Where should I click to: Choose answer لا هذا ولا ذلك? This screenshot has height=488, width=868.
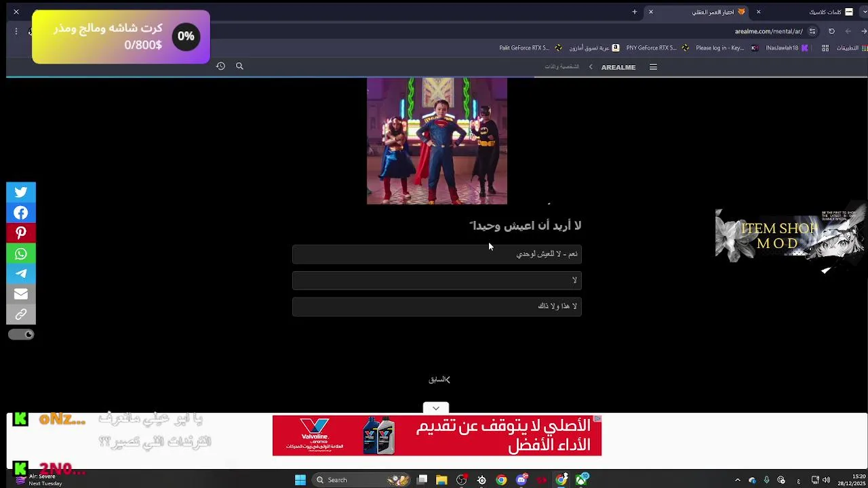tap(437, 306)
